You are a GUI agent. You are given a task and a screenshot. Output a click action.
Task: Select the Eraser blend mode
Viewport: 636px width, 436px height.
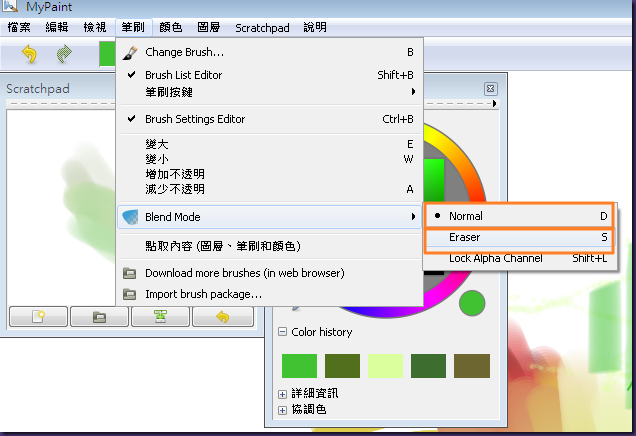(x=520, y=237)
